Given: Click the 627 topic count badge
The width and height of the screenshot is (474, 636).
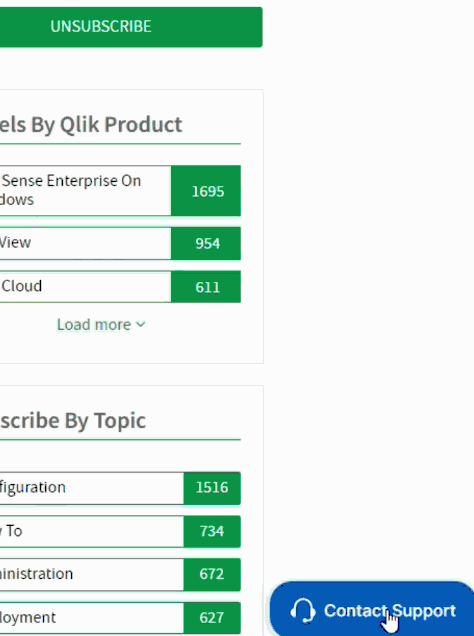Looking at the screenshot, I should click(212, 618).
